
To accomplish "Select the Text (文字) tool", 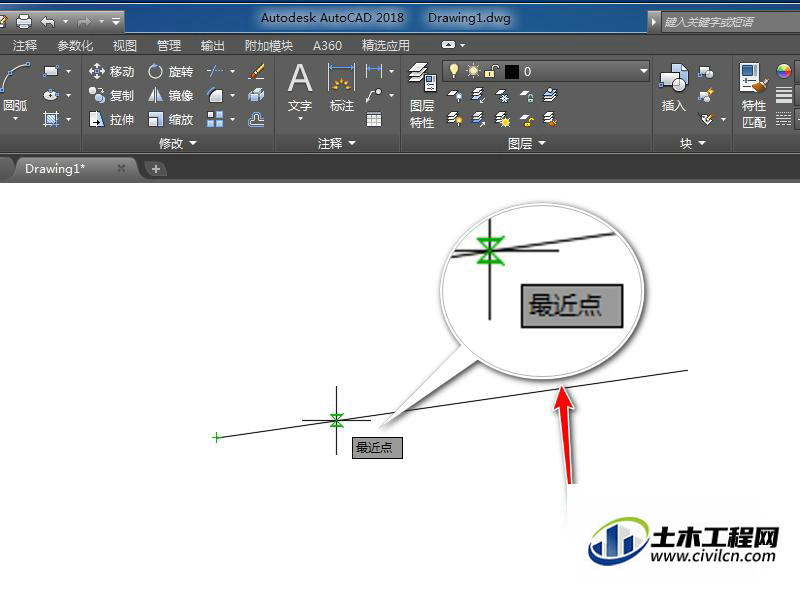I will (x=300, y=87).
